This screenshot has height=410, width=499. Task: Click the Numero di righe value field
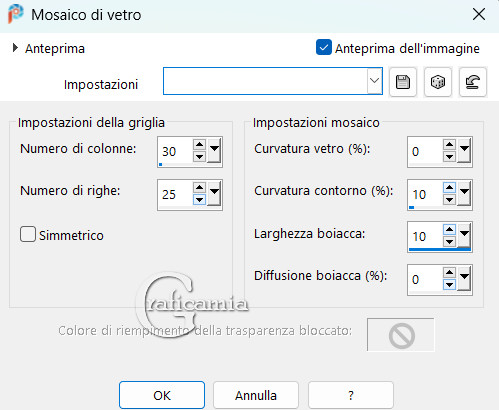[x=175, y=194]
